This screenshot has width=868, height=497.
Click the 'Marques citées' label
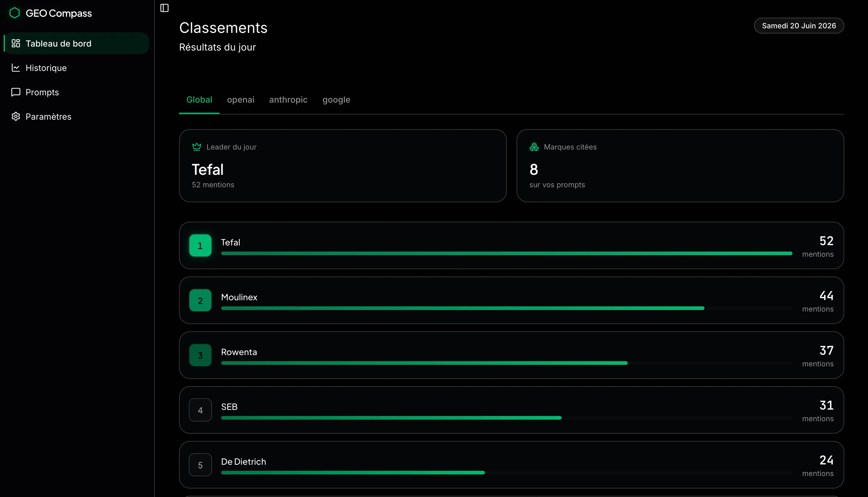(570, 147)
